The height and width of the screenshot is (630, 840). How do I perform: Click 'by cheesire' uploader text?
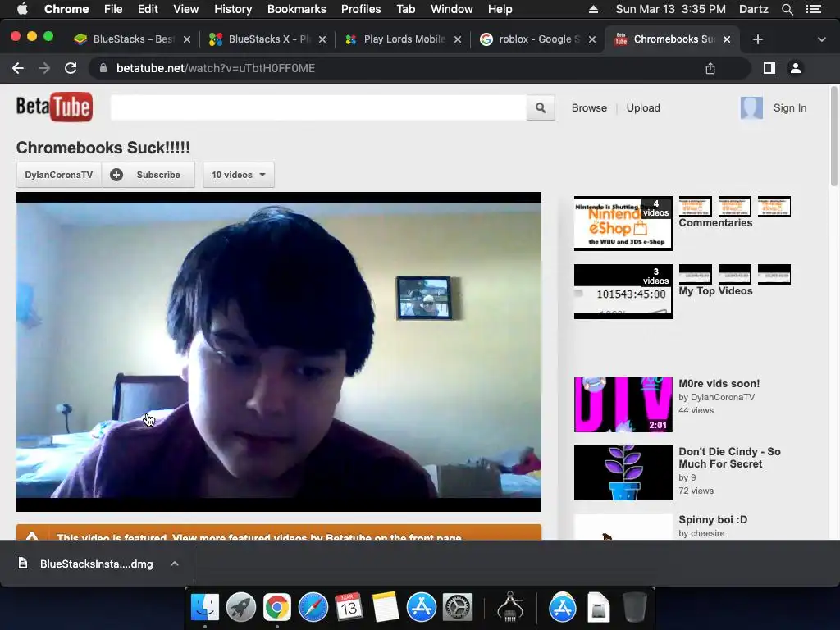pos(701,533)
